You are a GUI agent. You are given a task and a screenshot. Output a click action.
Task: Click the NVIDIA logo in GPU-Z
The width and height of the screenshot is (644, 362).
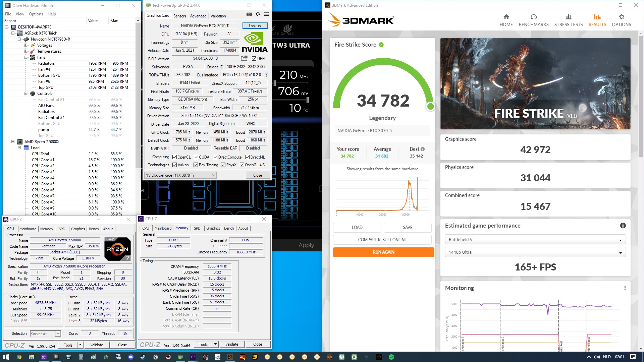255,42
